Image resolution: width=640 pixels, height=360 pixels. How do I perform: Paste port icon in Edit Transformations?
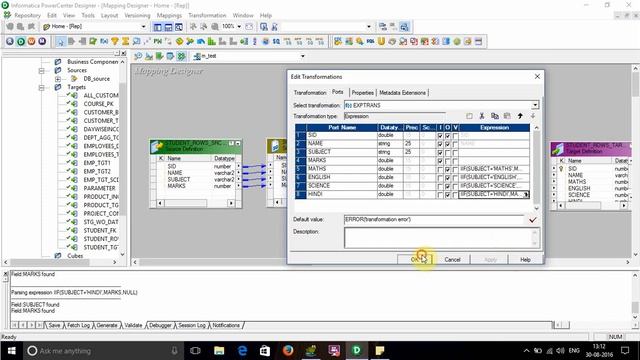click(x=507, y=116)
